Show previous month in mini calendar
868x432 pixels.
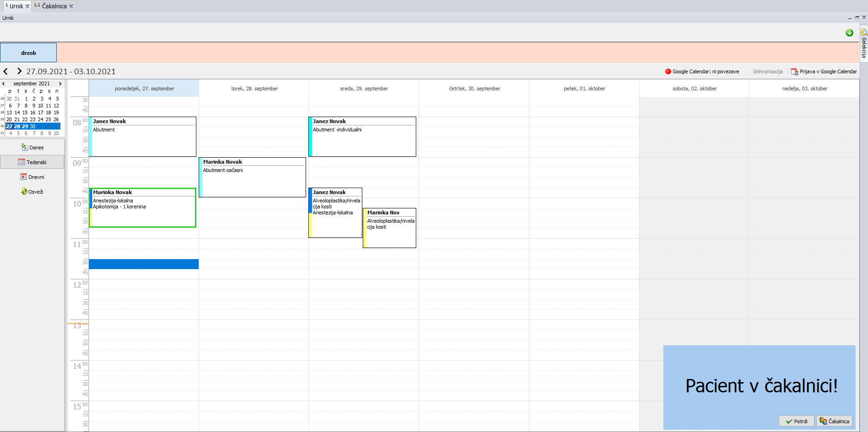click(x=3, y=84)
